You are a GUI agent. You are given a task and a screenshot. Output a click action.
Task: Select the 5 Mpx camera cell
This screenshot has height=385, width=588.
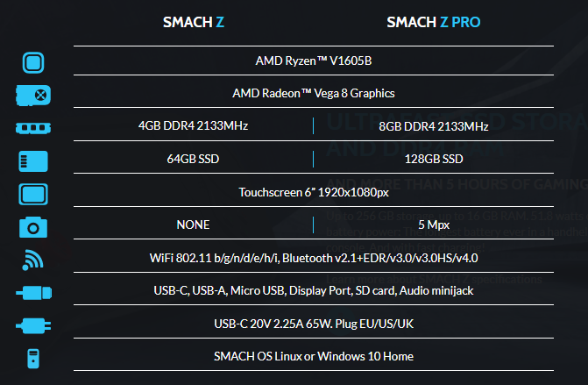coord(433,225)
